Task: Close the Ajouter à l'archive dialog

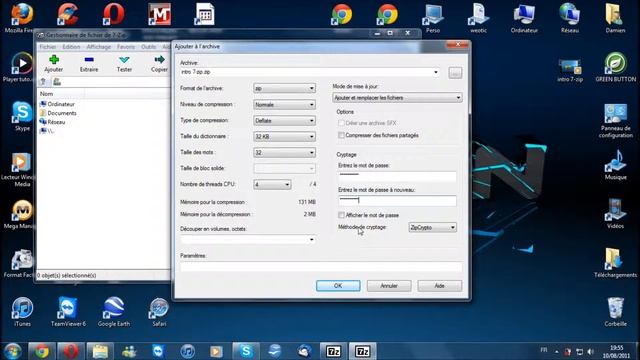Action: [458, 44]
